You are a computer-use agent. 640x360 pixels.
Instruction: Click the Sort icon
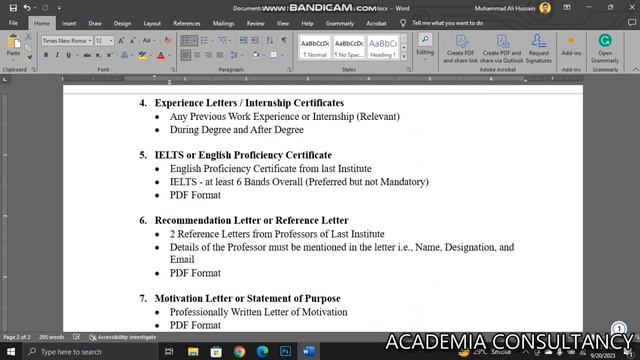tap(270, 40)
